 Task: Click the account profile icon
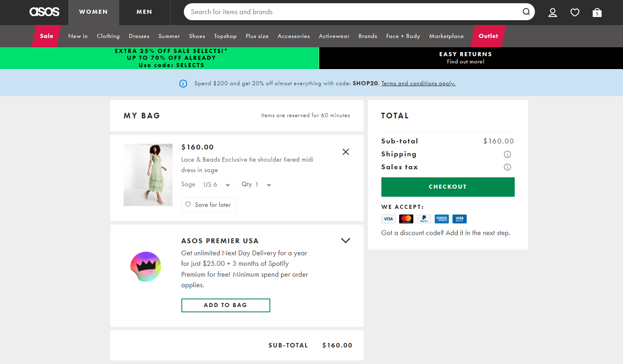[x=552, y=12]
